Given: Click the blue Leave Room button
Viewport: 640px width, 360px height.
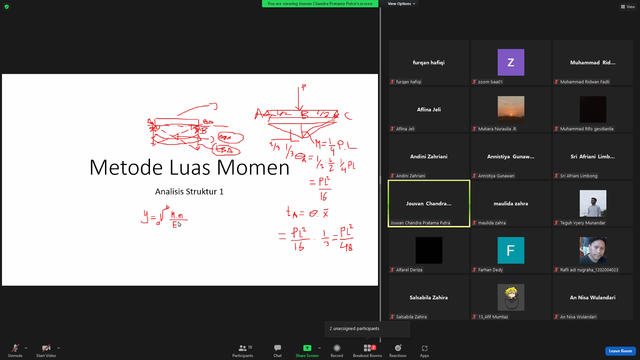Looking at the screenshot, I should click(620, 351).
